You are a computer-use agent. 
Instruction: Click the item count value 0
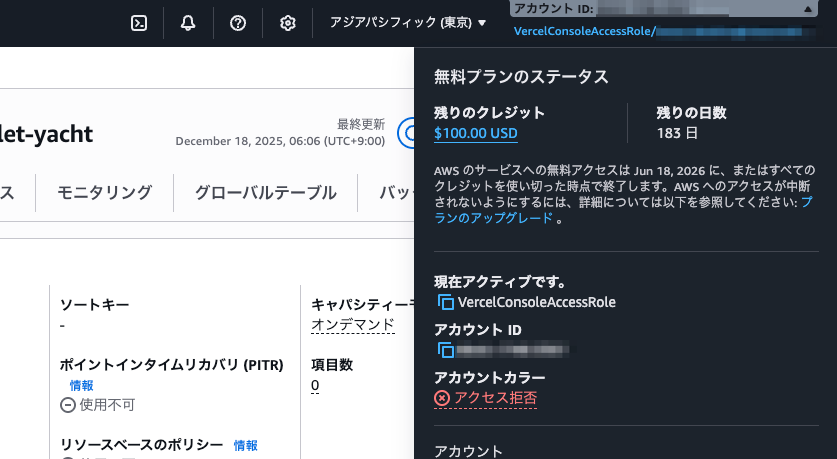(315, 385)
